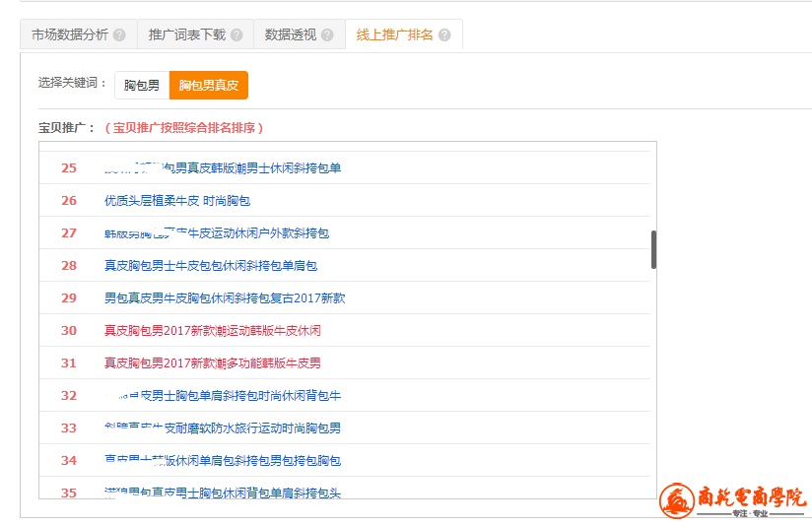This screenshot has height=526, width=812.
Task: Open red rank 31 listing 多功能韩版牛皮男
Action: [x=213, y=362]
